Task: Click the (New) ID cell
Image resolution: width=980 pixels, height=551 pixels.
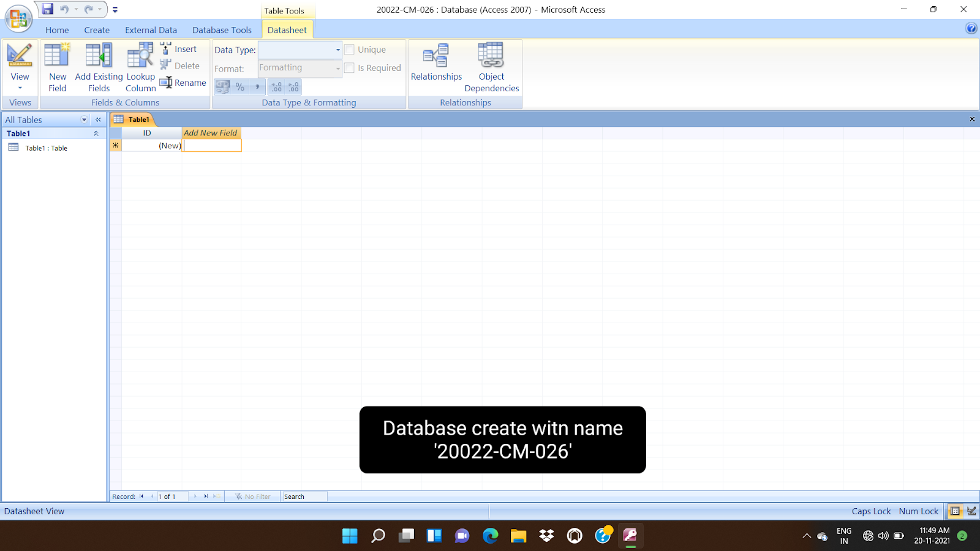Action: (x=152, y=146)
